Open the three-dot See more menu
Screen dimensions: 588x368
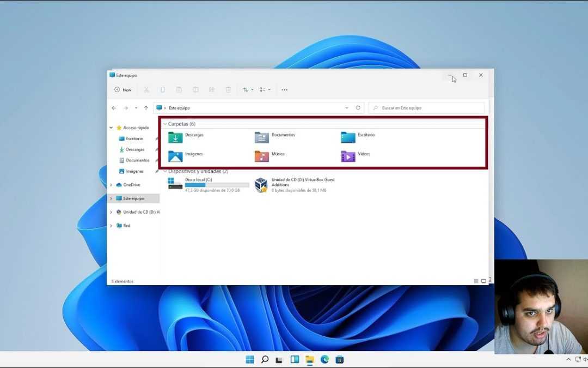pos(285,90)
